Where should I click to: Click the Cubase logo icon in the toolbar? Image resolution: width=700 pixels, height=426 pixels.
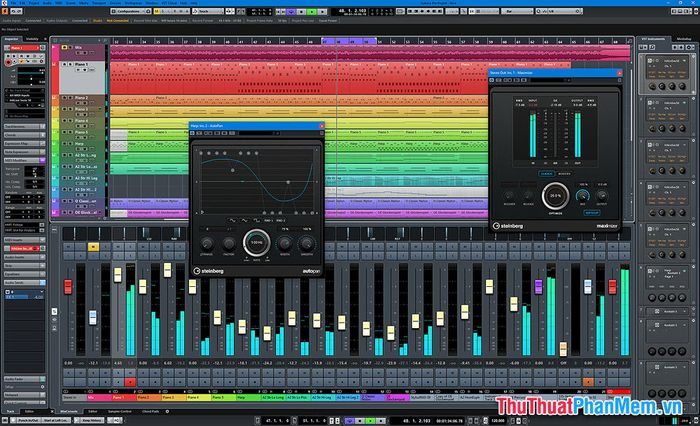(4, 11)
